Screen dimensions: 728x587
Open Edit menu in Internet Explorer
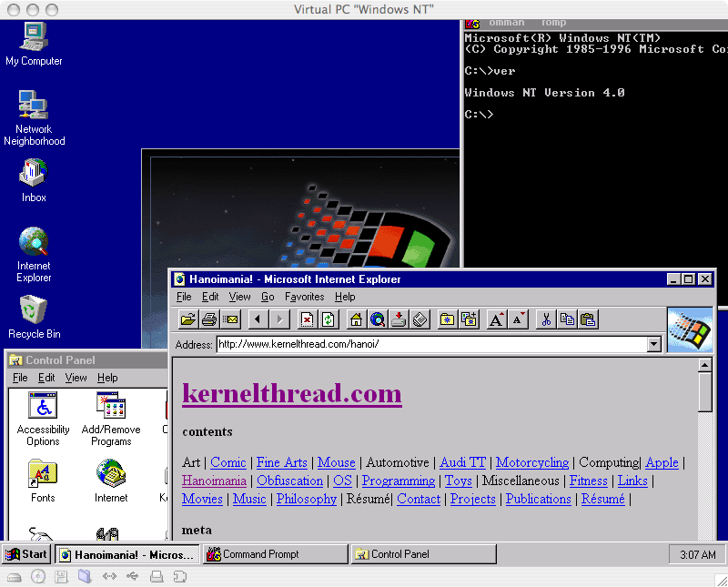pyautogui.click(x=210, y=297)
